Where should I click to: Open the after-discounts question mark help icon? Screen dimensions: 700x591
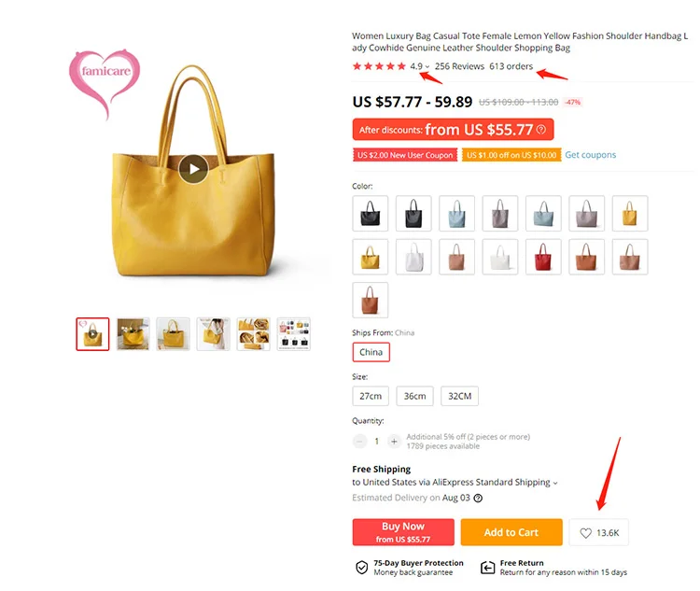pyautogui.click(x=541, y=130)
